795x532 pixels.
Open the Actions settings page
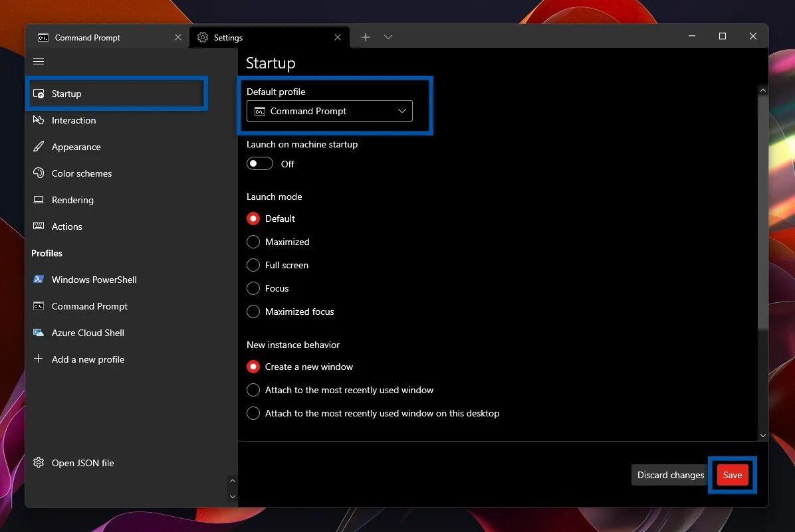coord(66,226)
